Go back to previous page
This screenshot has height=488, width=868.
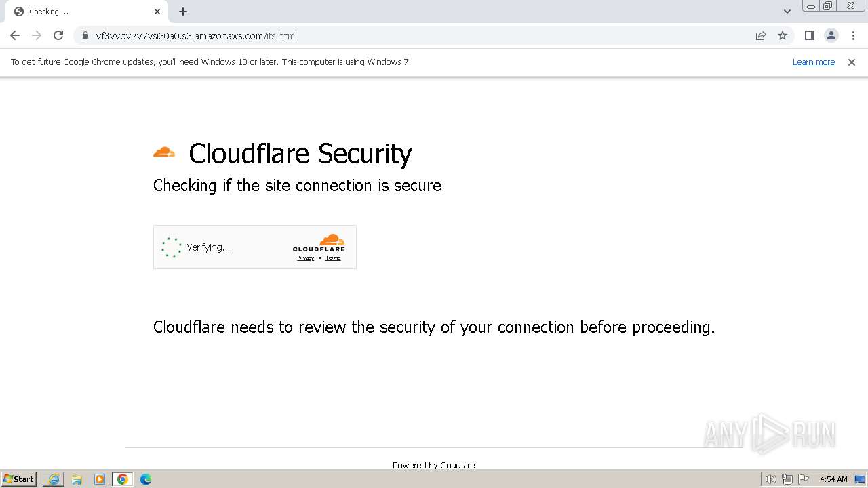[x=15, y=35]
